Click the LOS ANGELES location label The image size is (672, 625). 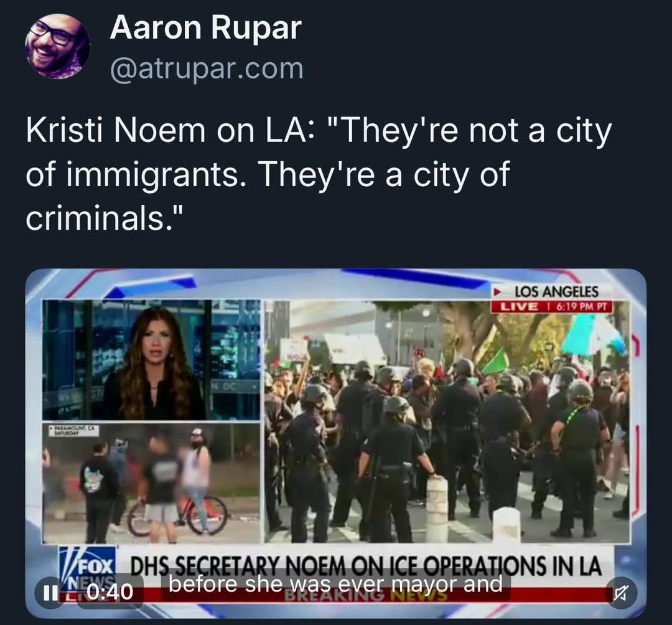coord(556,292)
